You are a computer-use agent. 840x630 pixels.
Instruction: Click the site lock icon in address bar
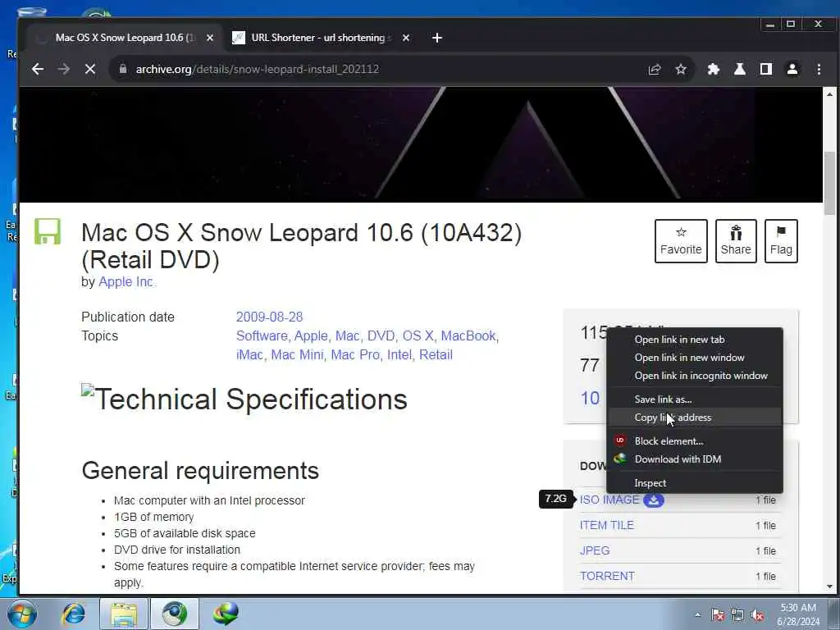coord(123,69)
